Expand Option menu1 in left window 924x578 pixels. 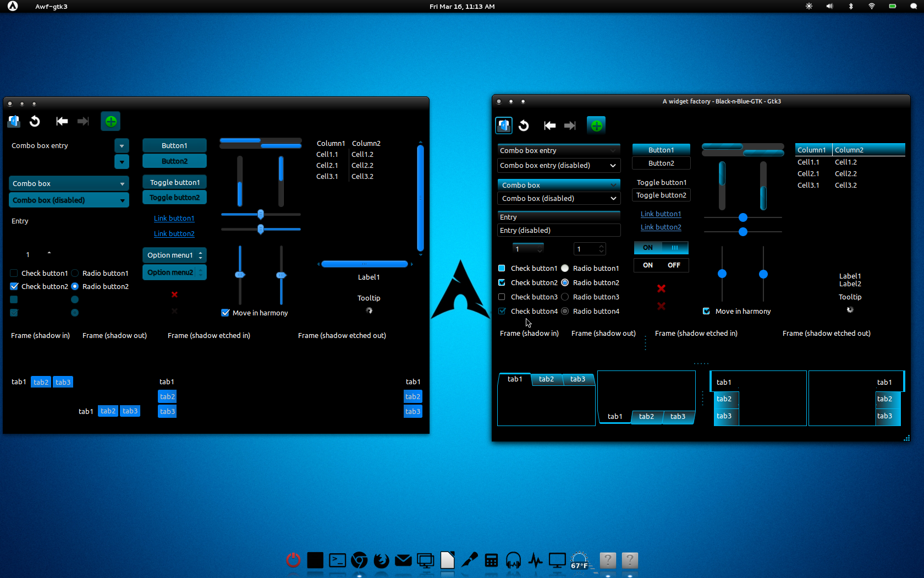tap(174, 255)
